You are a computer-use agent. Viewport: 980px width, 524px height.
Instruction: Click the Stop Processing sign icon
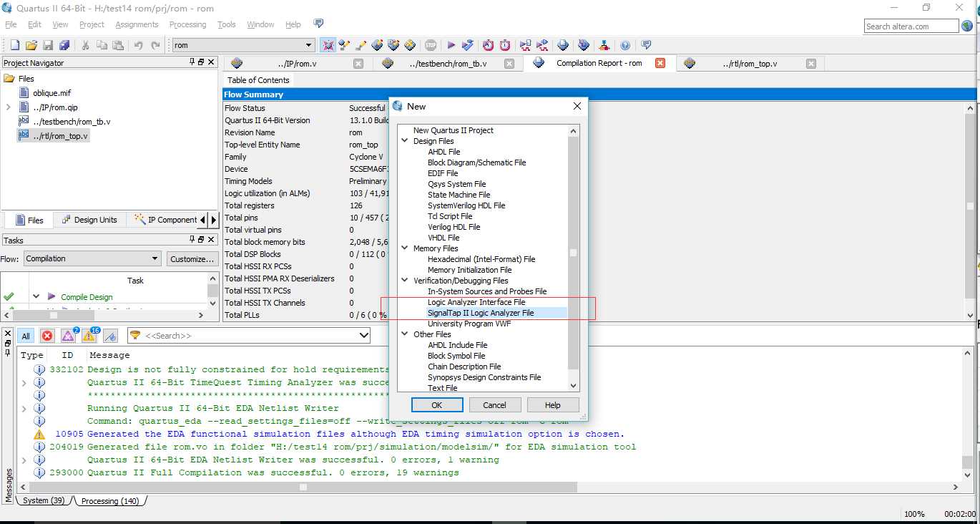(x=431, y=45)
